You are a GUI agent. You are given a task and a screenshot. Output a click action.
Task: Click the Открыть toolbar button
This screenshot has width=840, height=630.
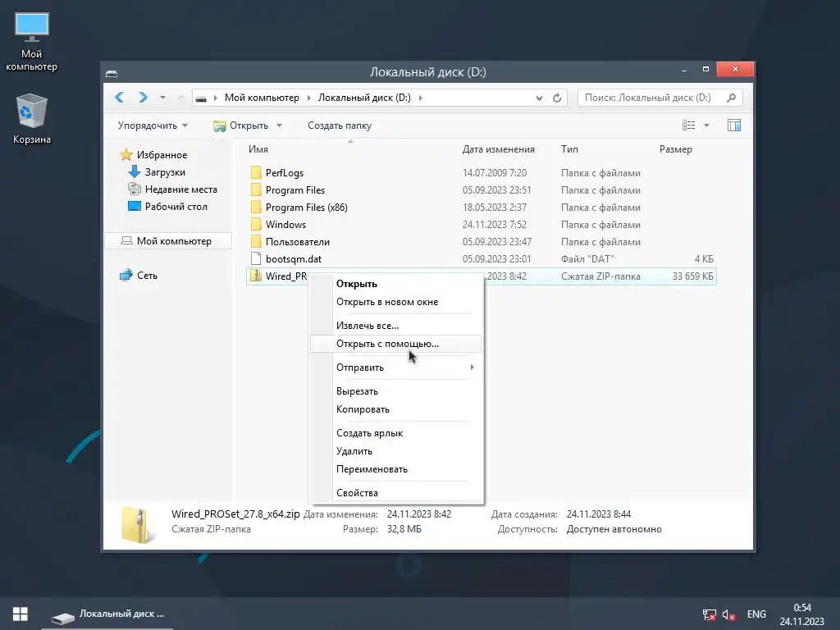[241, 126]
